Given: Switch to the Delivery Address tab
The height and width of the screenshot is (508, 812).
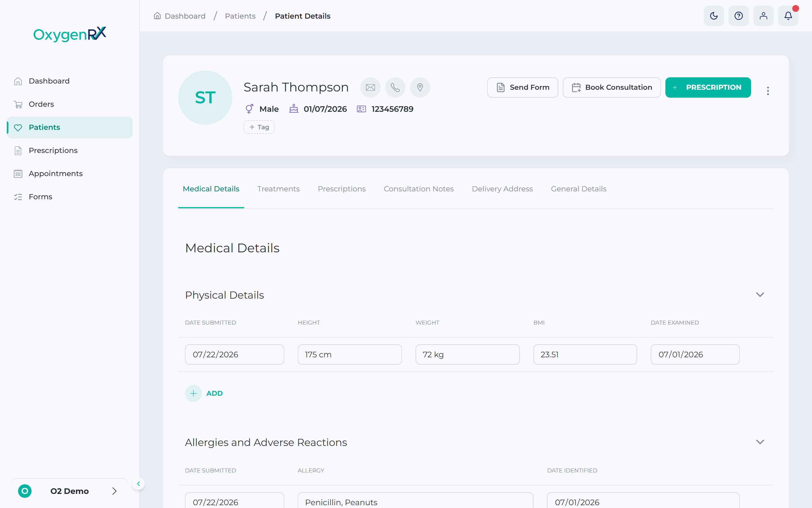Looking at the screenshot, I should tap(502, 189).
